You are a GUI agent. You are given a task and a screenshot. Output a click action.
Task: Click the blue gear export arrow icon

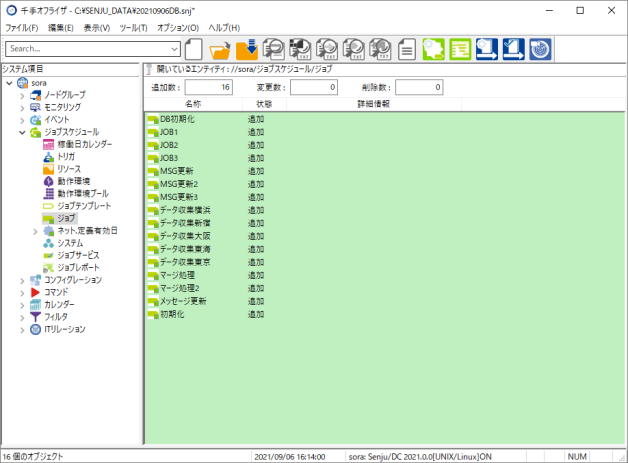[x=487, y=49]
